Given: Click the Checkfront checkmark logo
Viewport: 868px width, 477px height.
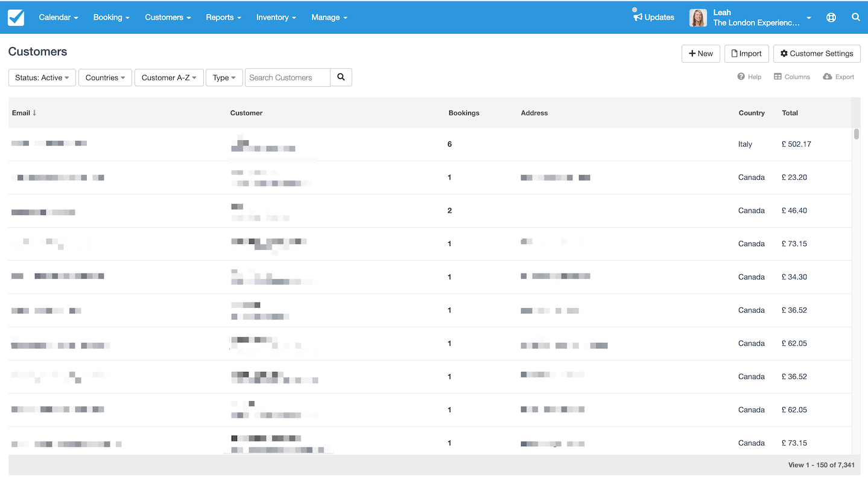Looking at the screenshot, I should point(16,18).
